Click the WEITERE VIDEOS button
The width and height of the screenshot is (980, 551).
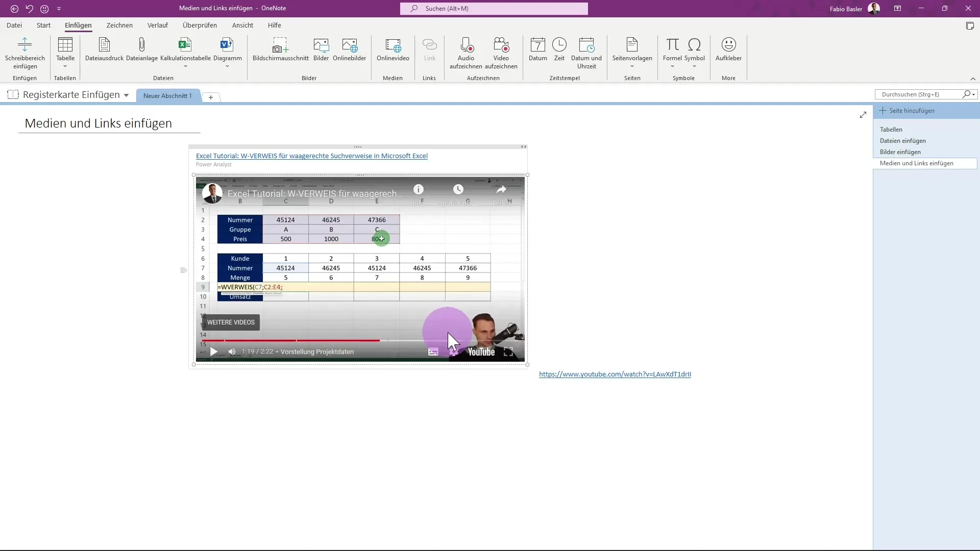pyautogui.click(x=231, y=322)
